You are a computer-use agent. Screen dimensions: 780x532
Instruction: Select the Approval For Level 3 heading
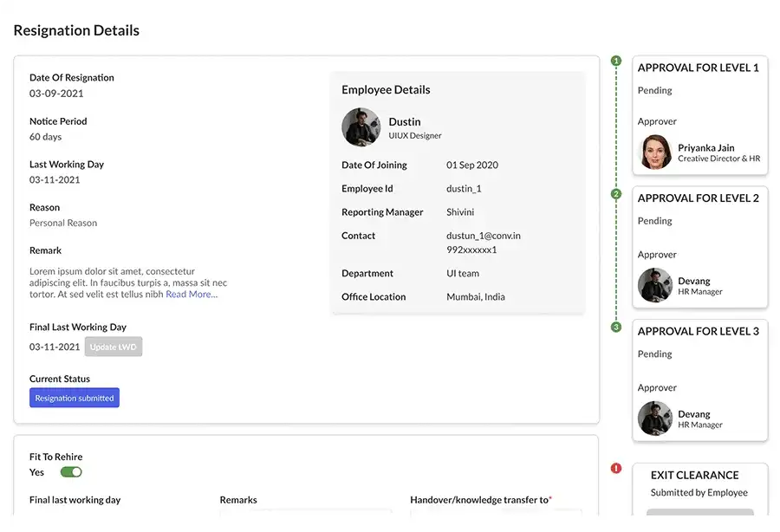698,331
